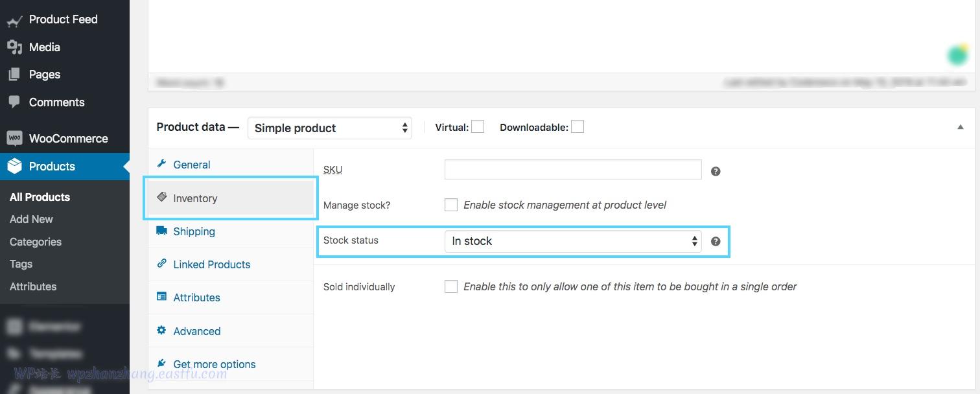This screenshot has width=980, height=394.
Task: Open the Simple product type dropdown
Action: click(329, 128)
